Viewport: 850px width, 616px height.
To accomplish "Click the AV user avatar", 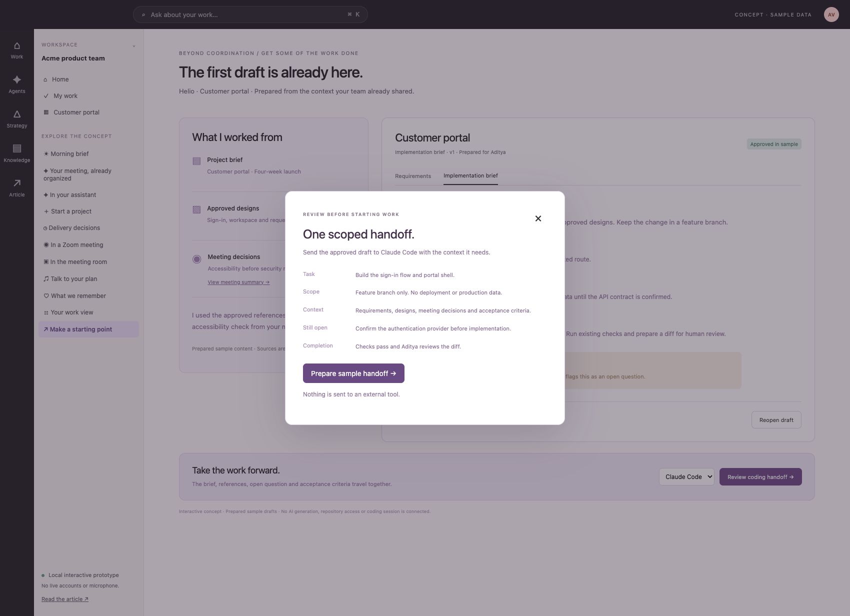I will tap(831, 14).
